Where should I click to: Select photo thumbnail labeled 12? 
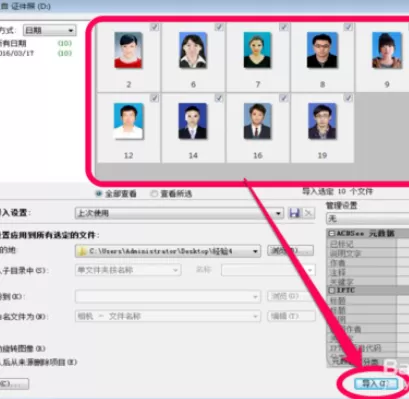[x=128, y=121]
